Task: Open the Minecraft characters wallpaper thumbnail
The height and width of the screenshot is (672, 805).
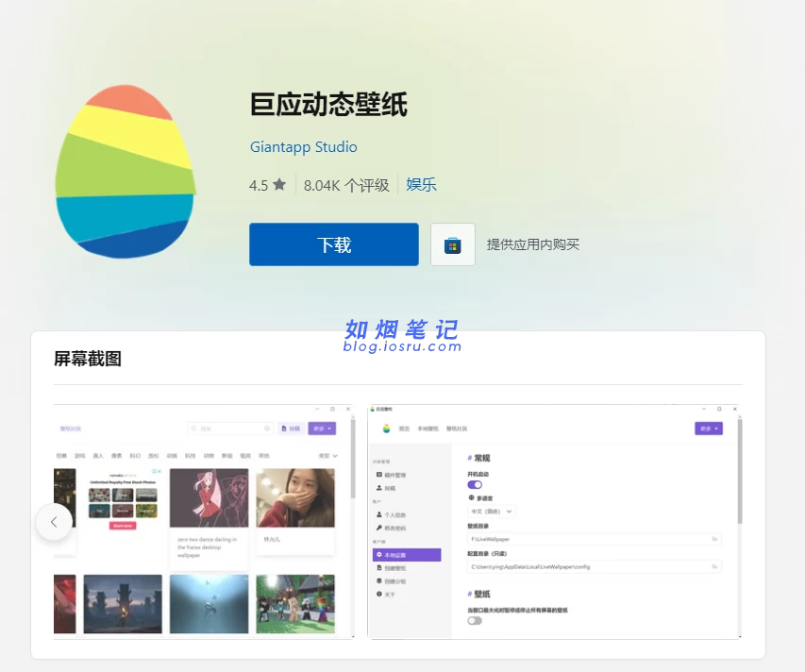Action: (295, 604)
